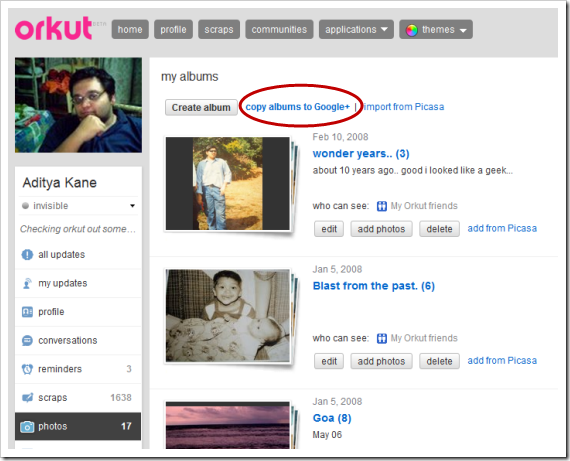570x461 pixels.
Task: Click the Aditya Kane profile picture
Action: [79, 105]
